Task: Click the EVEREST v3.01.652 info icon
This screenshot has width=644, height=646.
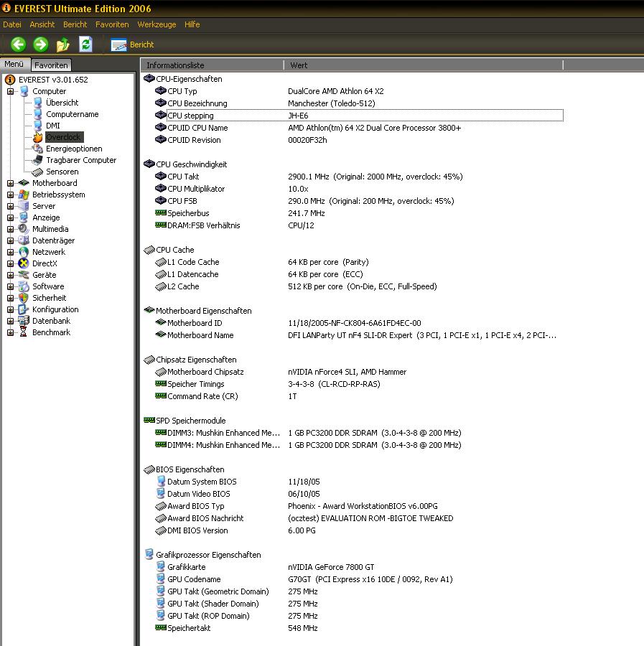Action: [x=10, y=80]
